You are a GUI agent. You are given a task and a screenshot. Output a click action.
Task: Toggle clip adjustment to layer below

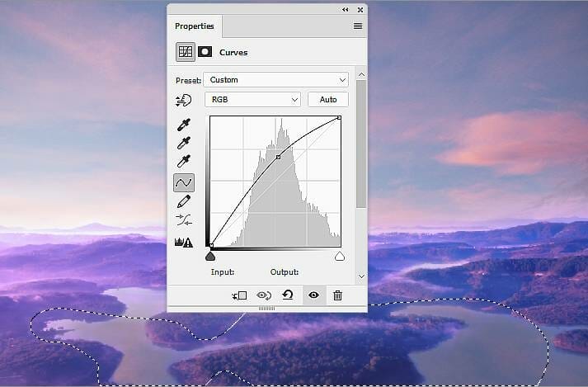[x=239, y=295]
